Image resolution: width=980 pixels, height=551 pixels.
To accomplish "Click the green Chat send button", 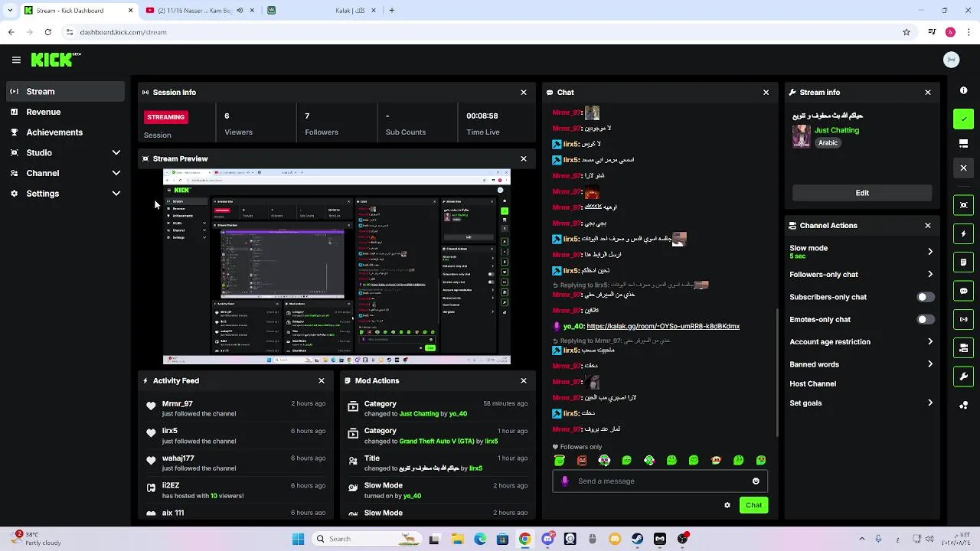I will (x=753, y=505).
